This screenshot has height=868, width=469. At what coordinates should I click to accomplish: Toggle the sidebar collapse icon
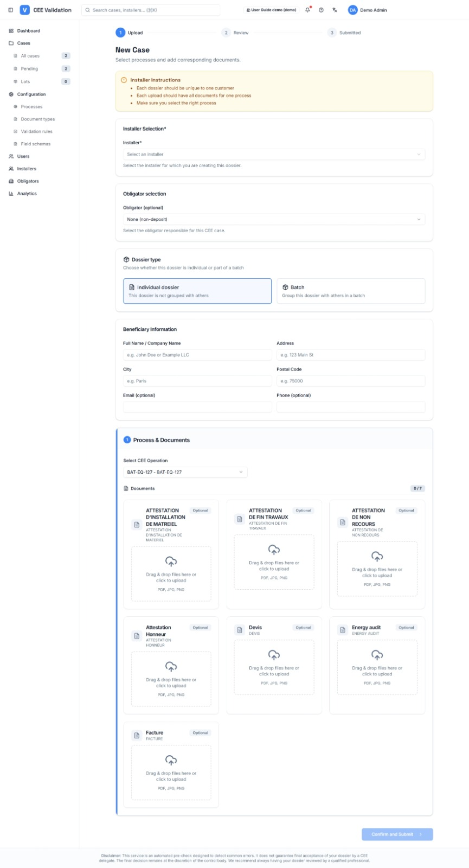tap(10, 10)
